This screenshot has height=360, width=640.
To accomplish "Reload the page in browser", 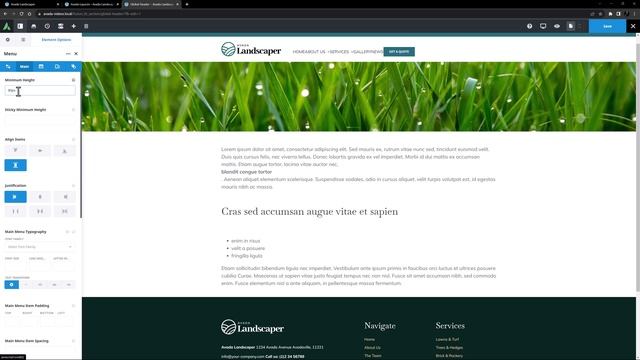I will point(21,13).
